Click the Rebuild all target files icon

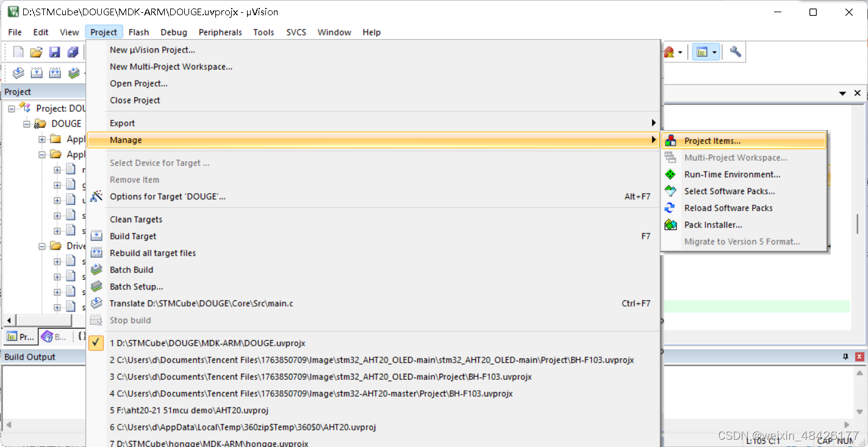pyautogui.click(x=96, y=253)
